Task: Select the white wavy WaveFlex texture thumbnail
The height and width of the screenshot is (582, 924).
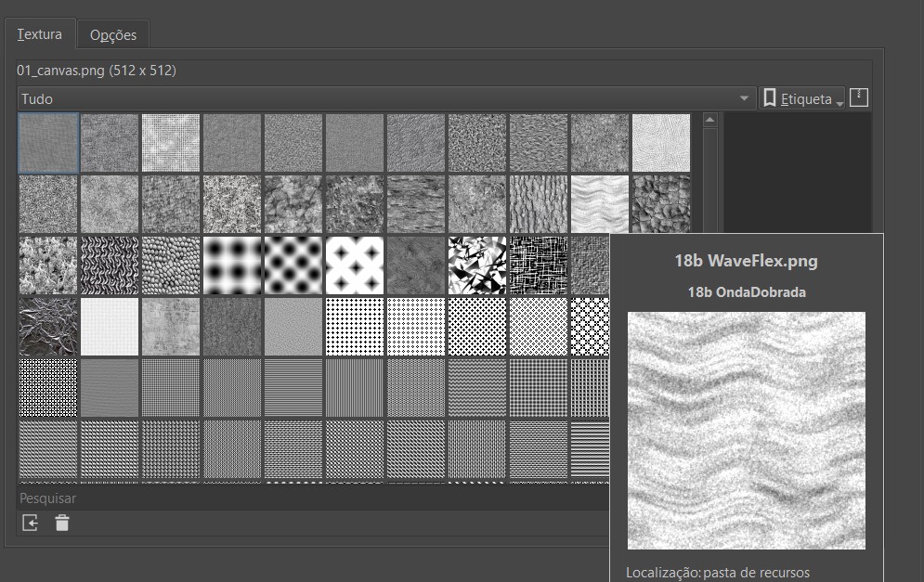Action: 600,204
